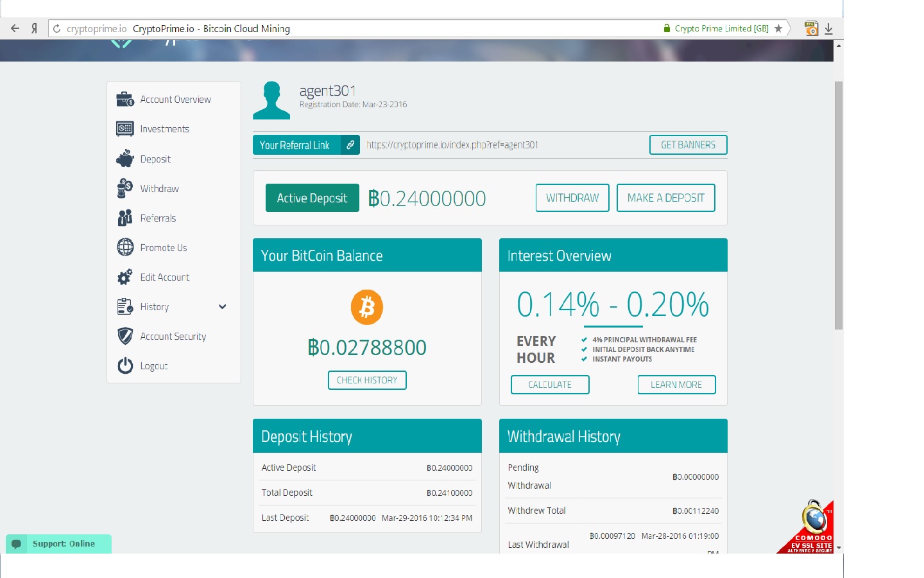Viewport: 924px width, 578px height.
Task: Click the Active Deposit green label
Action: [312, 198]
